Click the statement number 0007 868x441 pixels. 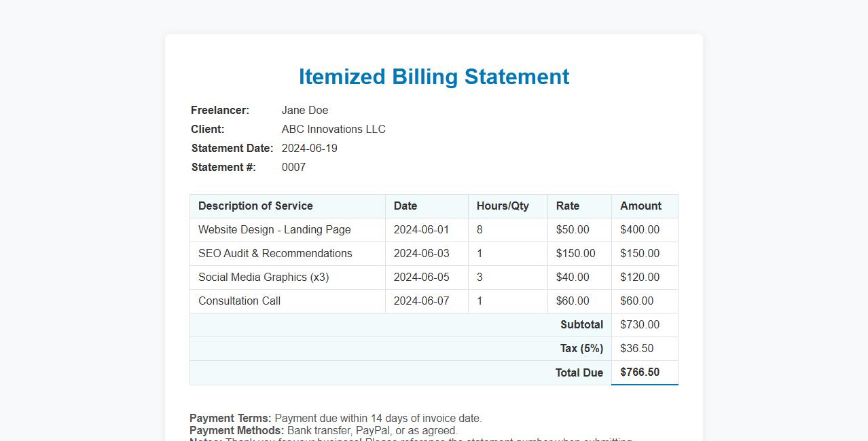click(x=293, y=167)
